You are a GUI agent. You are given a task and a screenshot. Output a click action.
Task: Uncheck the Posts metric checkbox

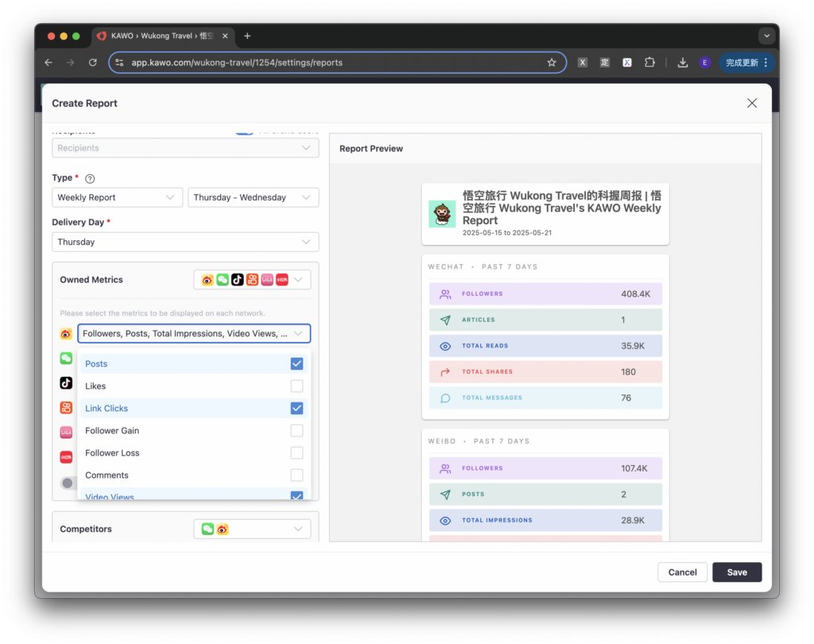[297, 364]
